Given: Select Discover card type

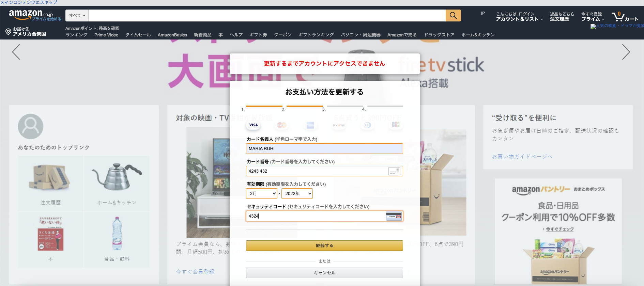Looking at the screenshot, I should [339, 125].
